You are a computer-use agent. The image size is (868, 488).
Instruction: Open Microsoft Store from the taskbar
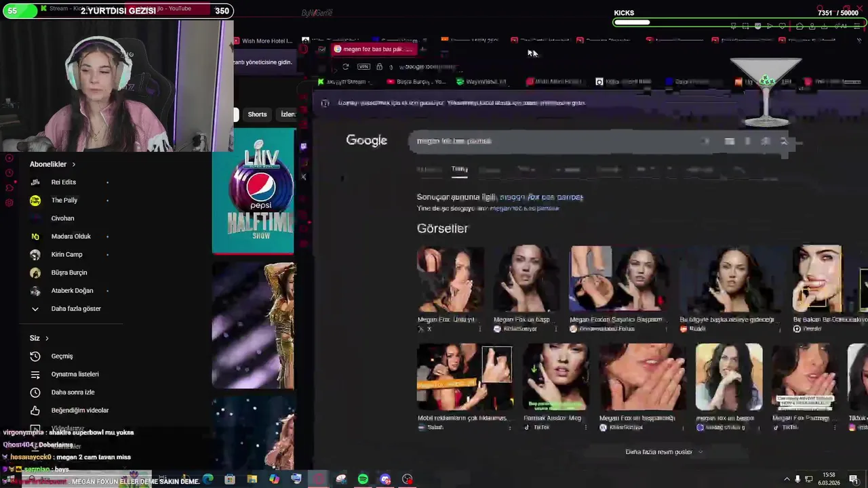pyautogui.click(x=230, y=479)
